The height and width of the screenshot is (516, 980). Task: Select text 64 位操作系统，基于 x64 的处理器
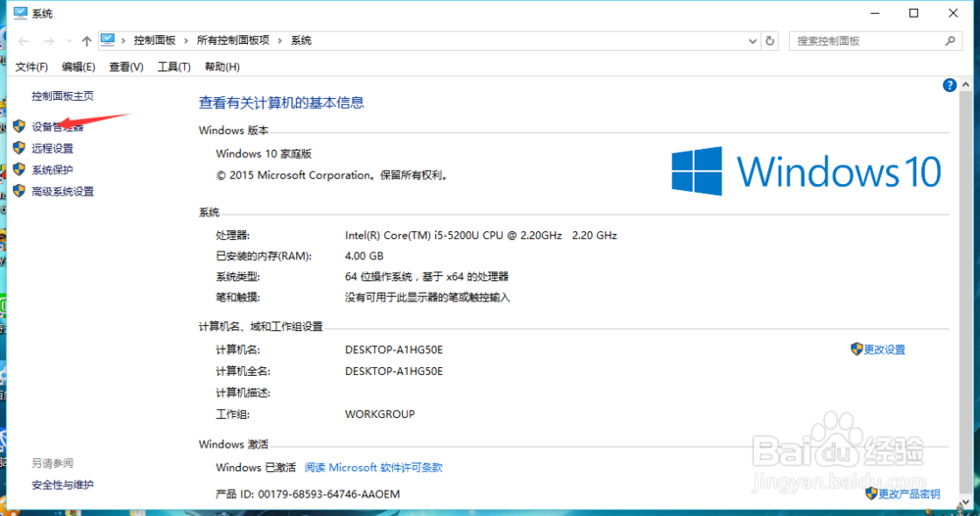427,277
